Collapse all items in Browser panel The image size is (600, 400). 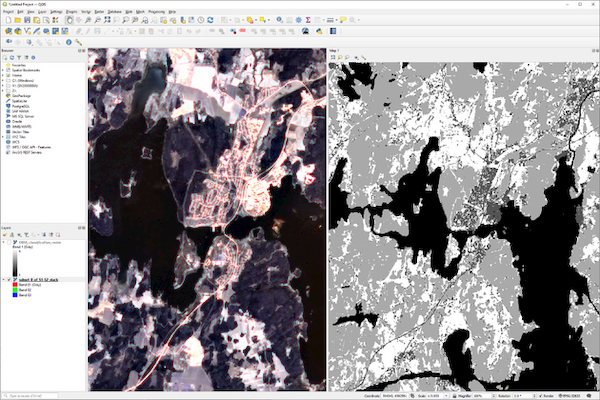26,57
